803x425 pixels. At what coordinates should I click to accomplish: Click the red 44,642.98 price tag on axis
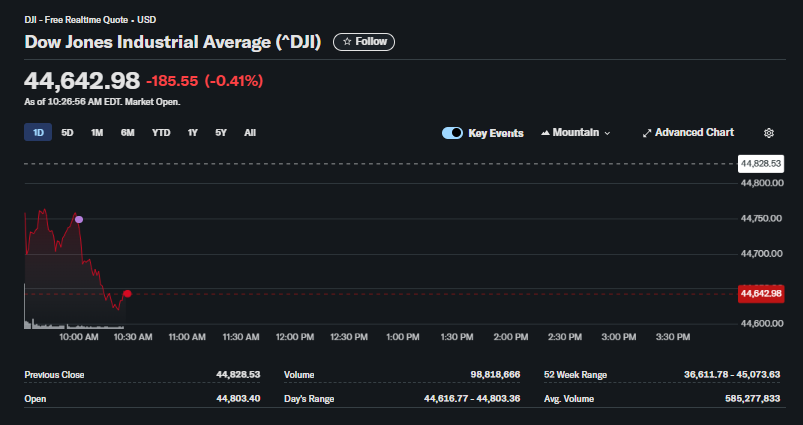(761, 293)
